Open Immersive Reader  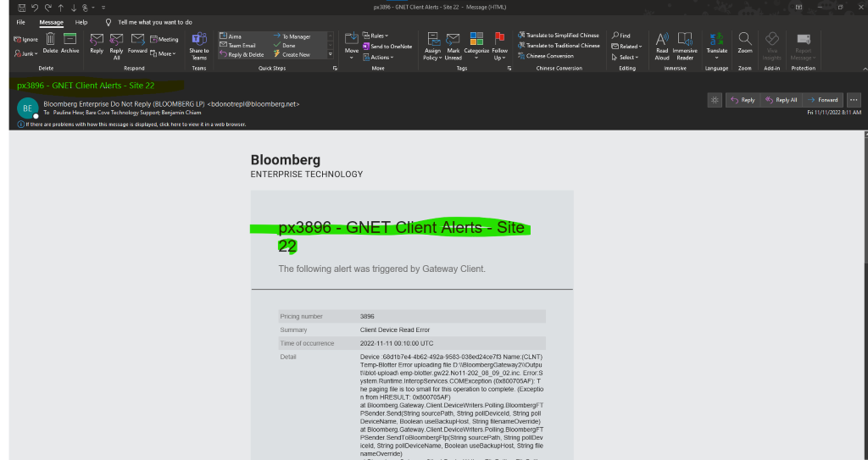click(x=685, y=46)
